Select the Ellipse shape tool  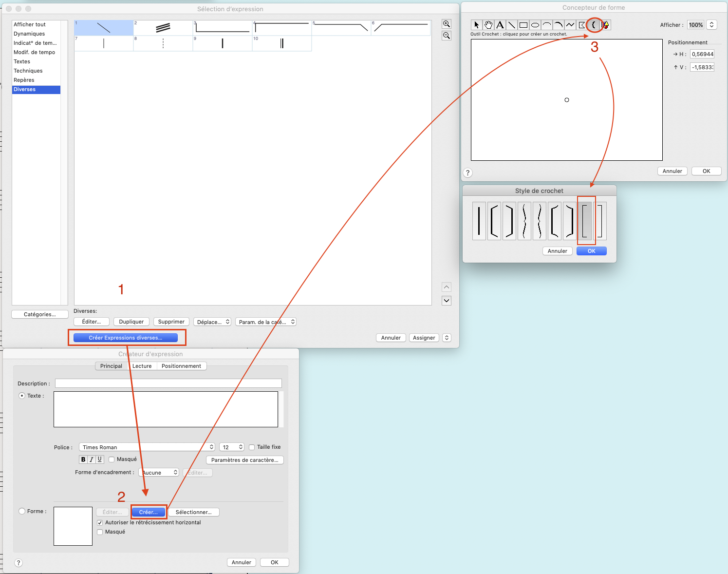click(535, 25)
